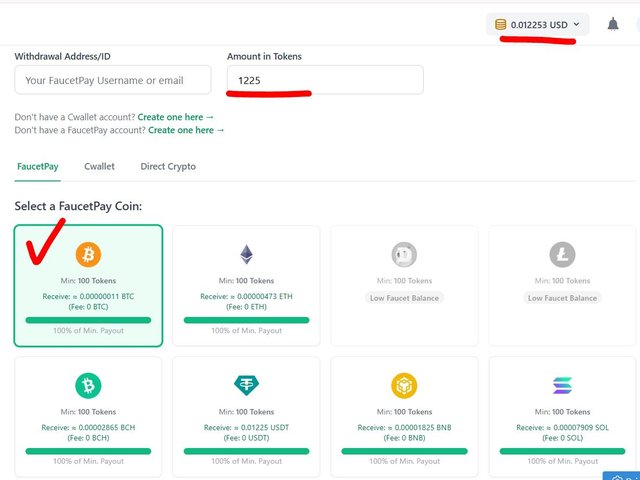This screenshot has height=480, width=640.
Task: Select the Bitcoin Cash green icon
Action: coord(88,386)
